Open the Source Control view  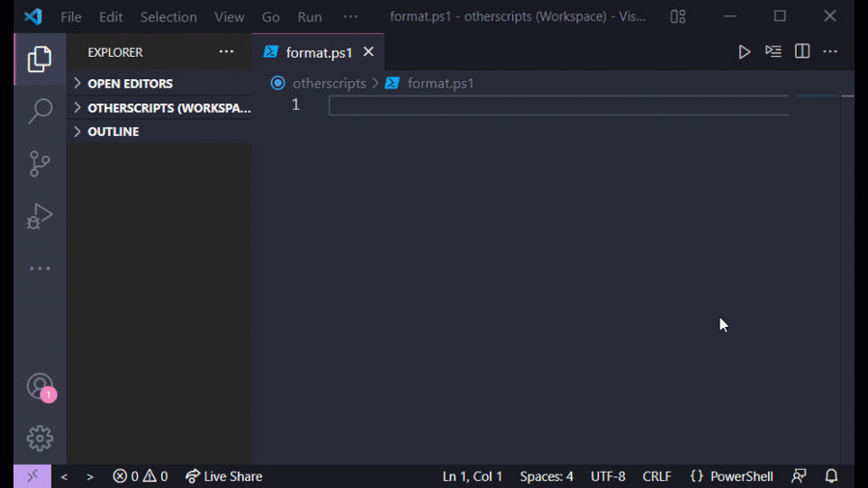[40, 164]
